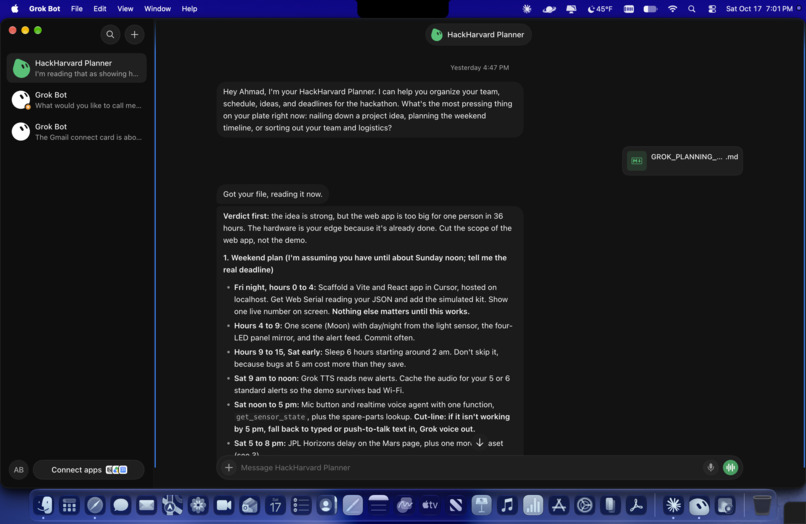Focus the Message HackHarvard Planner input field
Viewport: 806px width, 524px height.
468,467
